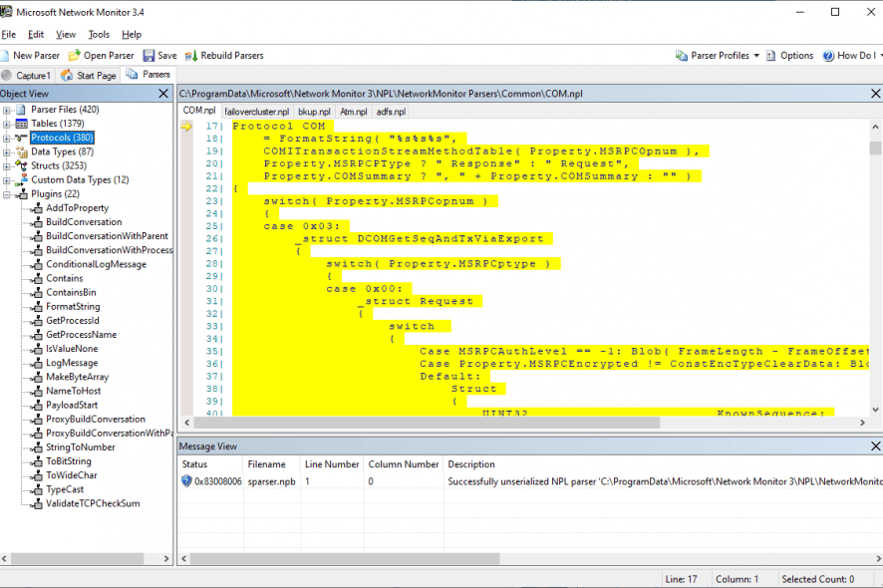This screenshot has width=883, height=588.
Task: Click the Custom Data Types node icon
Action: [21, 179]
